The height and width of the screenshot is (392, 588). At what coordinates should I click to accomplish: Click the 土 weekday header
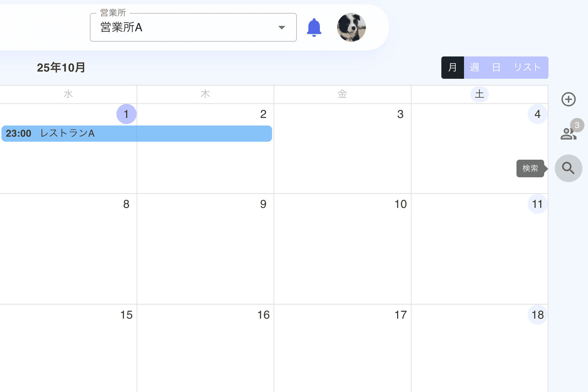(479, 94)
